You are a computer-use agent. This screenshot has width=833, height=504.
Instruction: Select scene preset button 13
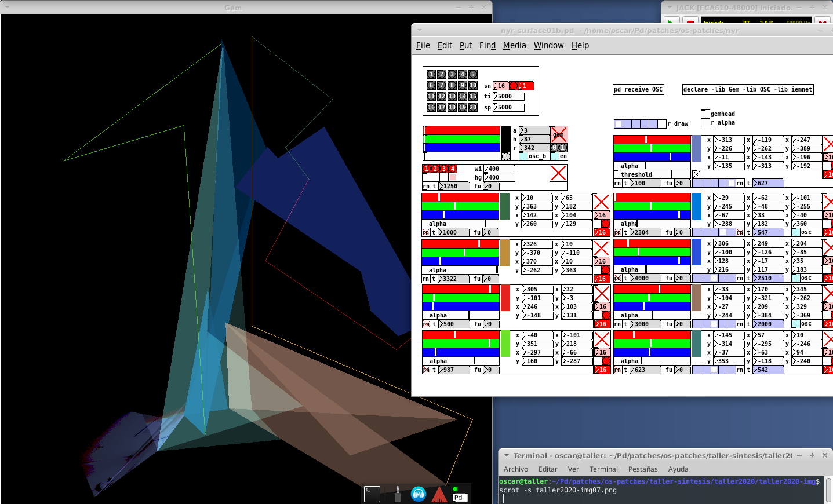click(x=452, y=96)
